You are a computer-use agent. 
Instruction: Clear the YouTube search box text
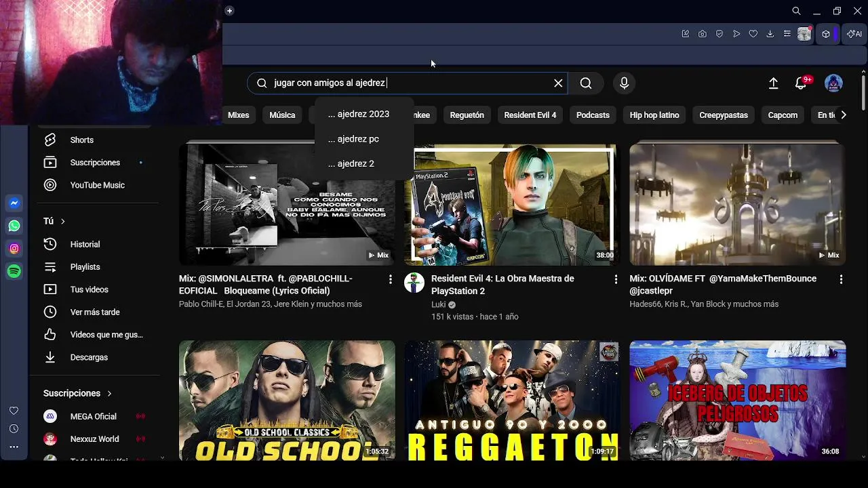point(558,83)
